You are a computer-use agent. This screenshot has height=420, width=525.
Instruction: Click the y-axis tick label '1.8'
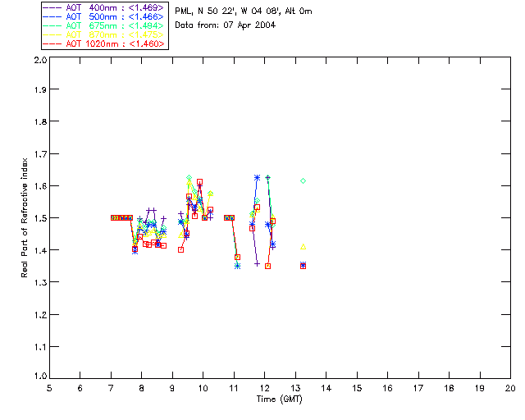coord(40,121)
